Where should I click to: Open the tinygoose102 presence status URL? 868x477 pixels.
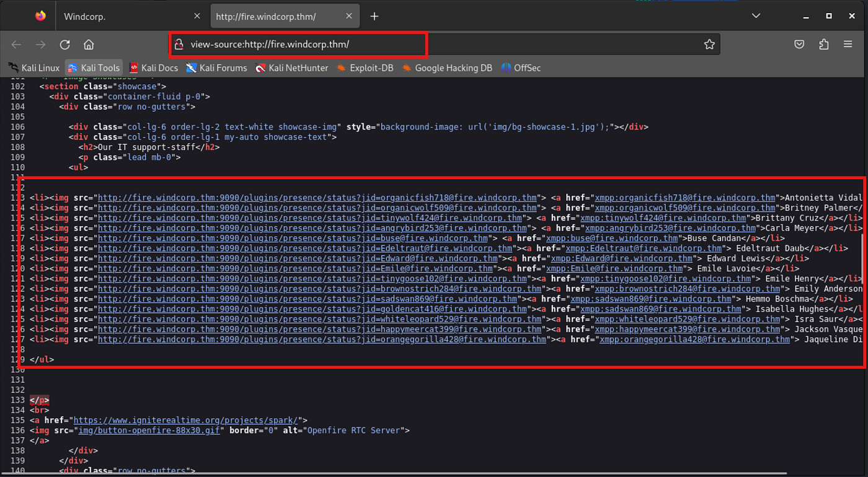click(312, 279)
